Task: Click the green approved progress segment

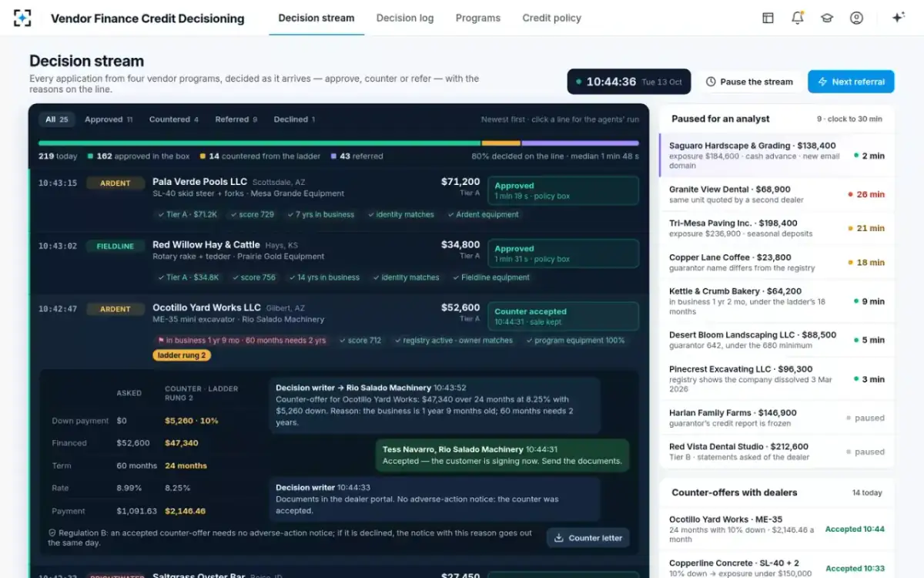Action: (x=259, y=143)
